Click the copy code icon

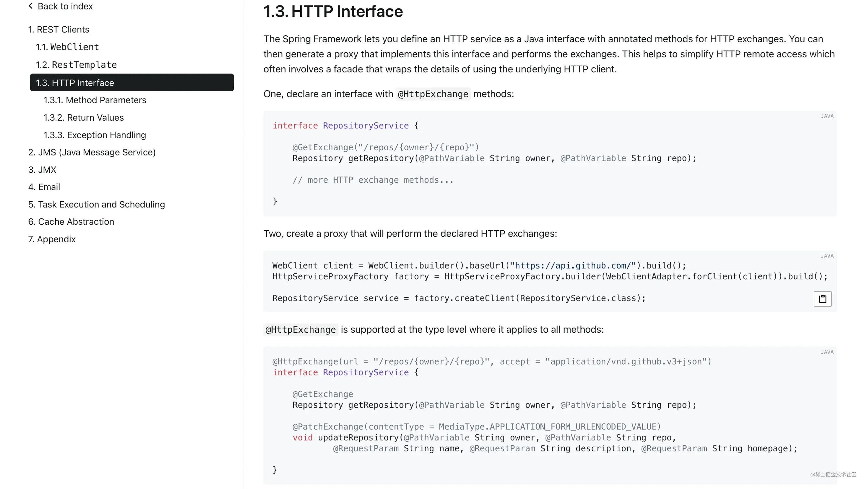[822, 299]
